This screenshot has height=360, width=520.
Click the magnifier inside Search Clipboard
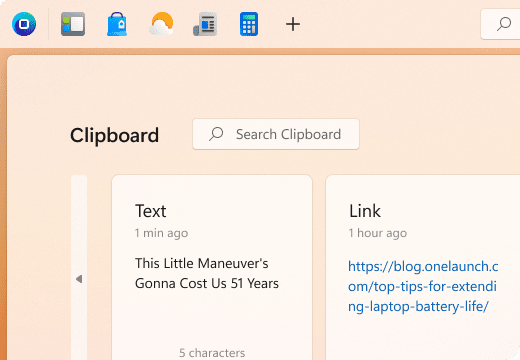tap(216, 134)
